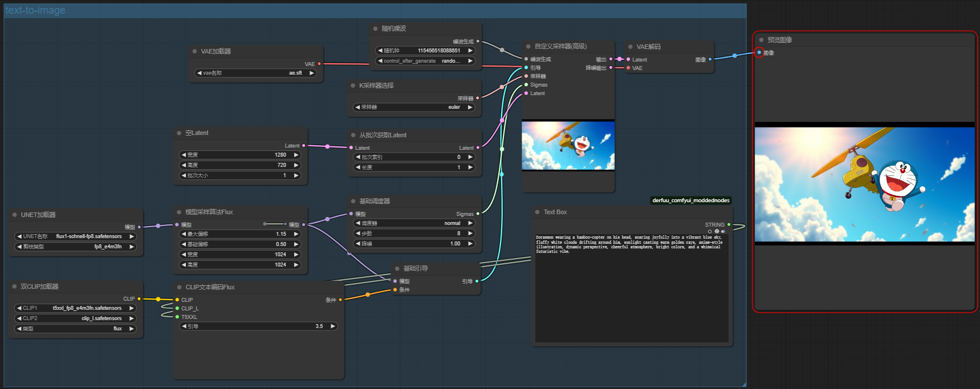Click the globe icon in Text Box node
The image size is (980, 389).
point(717,232)
